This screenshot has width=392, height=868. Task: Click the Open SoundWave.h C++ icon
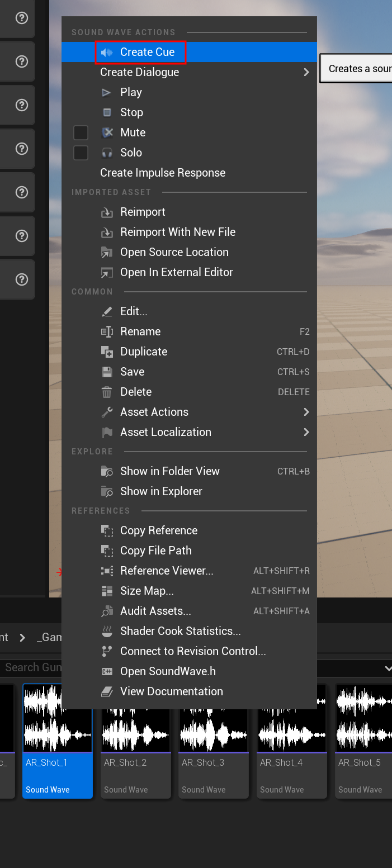(x=107, y=672)
